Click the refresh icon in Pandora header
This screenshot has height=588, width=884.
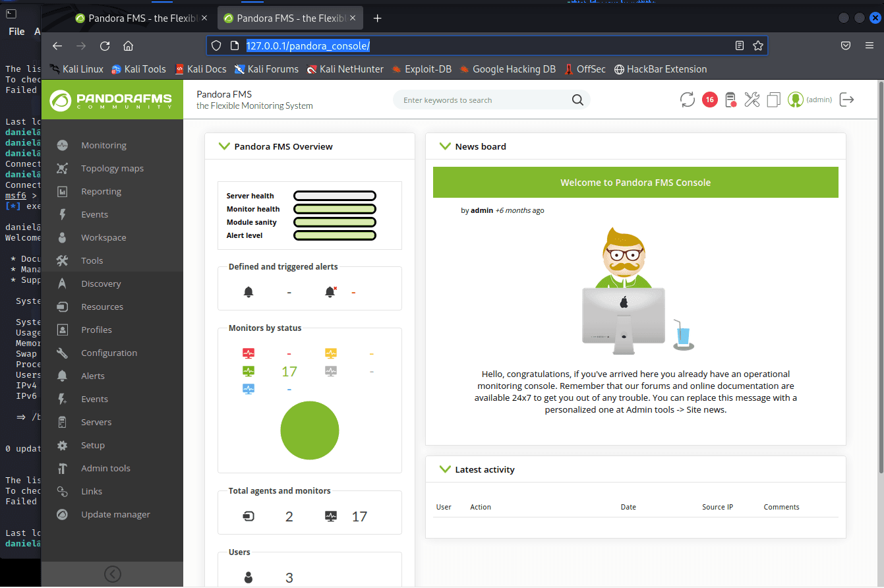click(688, 100)
